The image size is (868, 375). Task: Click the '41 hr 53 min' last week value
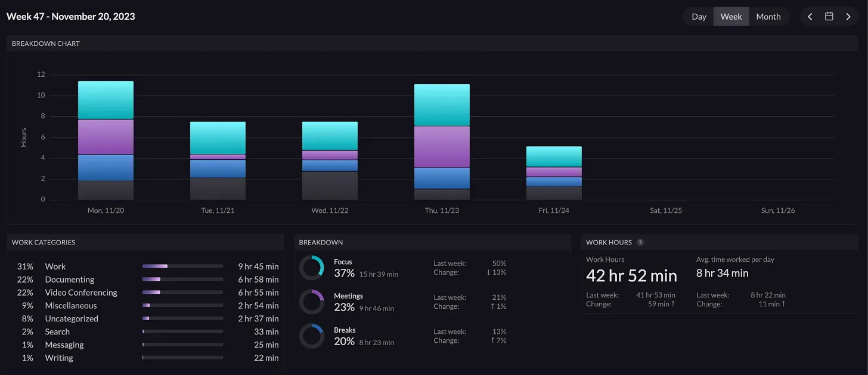(x=656, y=295)
